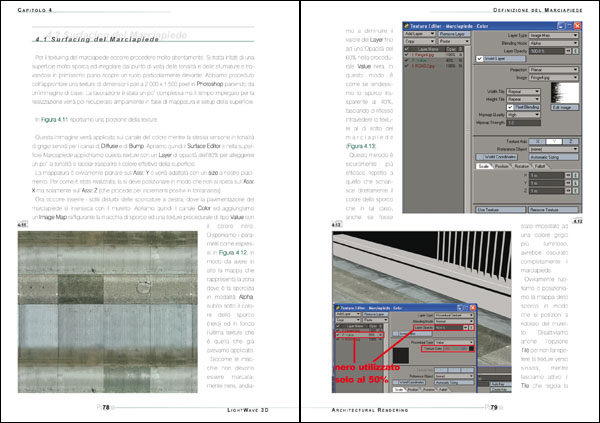Screen dimensions: 600x423
Task: Click the layer list scrollbar in figure 4.12
Action: click(468, 129)
